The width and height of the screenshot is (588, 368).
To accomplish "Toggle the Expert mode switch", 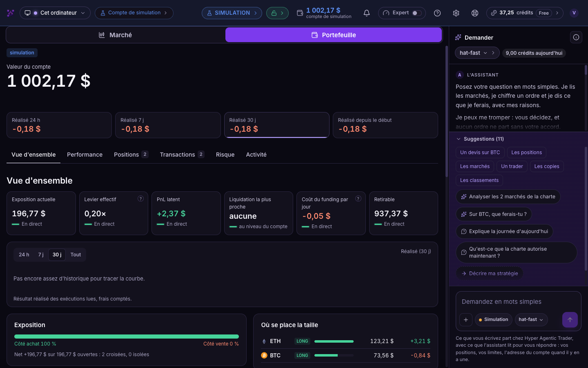I will click(416, 13).
